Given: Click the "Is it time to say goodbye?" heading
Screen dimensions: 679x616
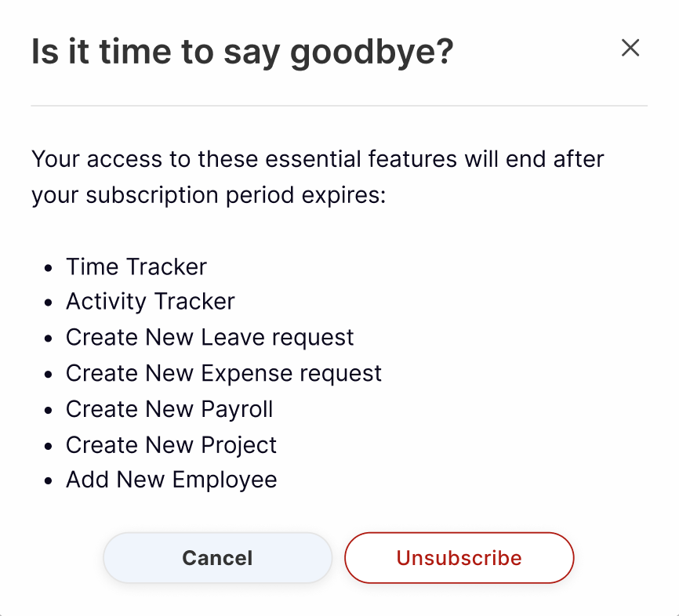Looking at the screenshot, I should [x=242, y=52].
